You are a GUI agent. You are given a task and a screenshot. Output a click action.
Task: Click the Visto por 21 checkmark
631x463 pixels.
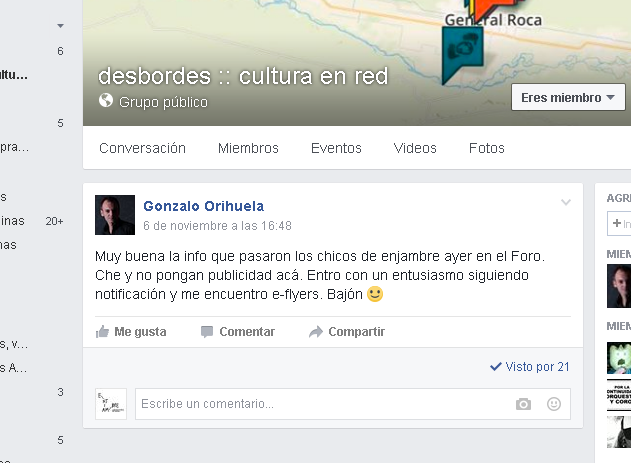(x=495, y=366)
